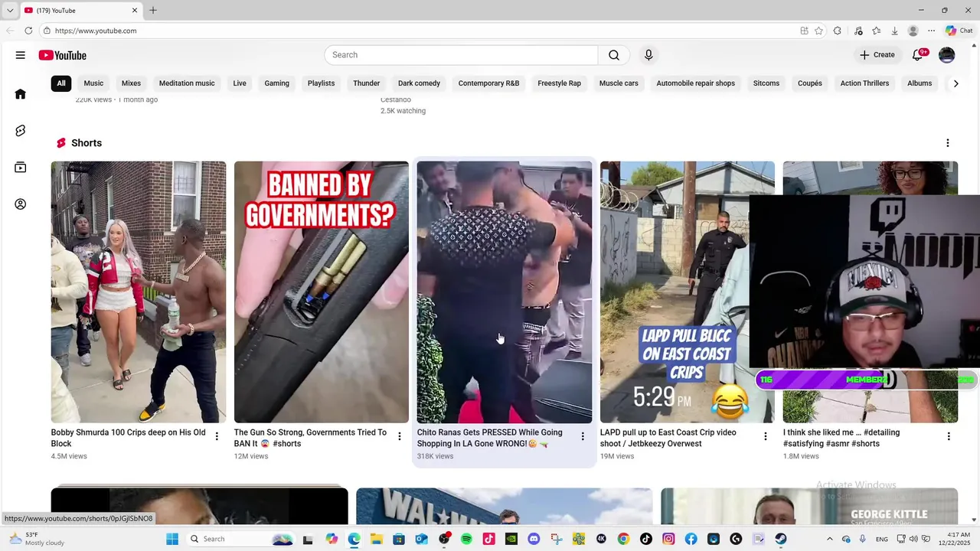Select the Automobile repair shops chip
This screenshot has width=980, height=551.
point(695,83)
